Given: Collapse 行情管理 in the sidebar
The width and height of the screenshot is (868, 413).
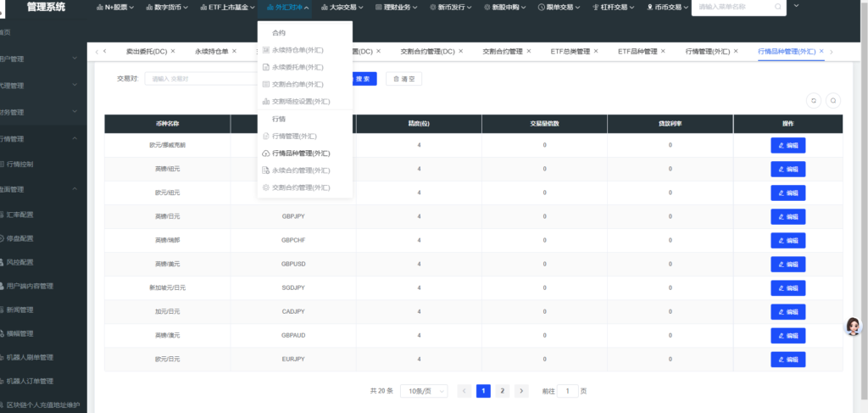Looking at the screenshot, I should [x=43, y=139].
